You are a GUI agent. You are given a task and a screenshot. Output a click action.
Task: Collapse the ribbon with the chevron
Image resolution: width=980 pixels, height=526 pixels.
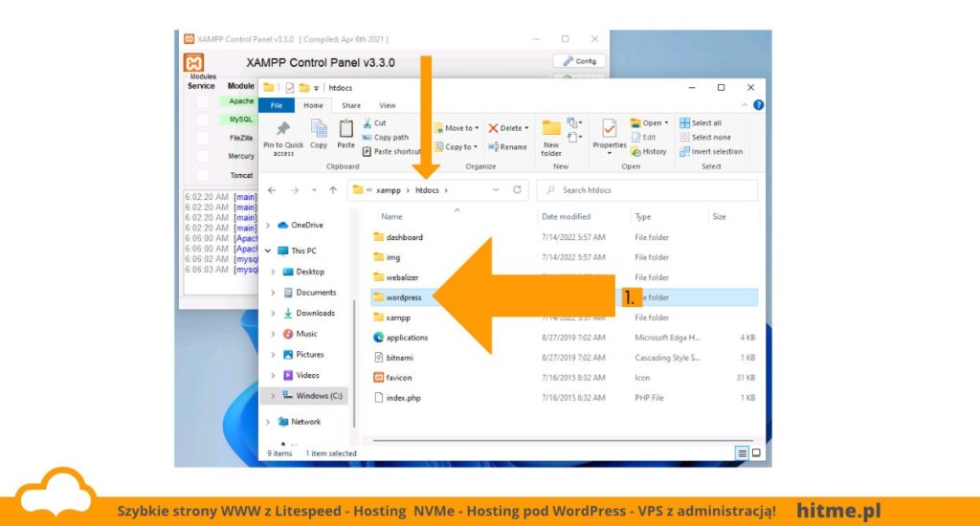[x=744, y=105]
